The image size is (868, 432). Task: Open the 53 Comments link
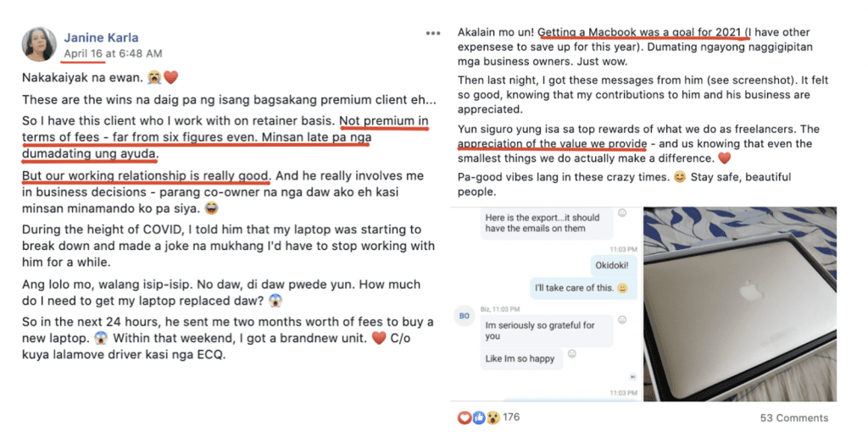(x=794, y=418)
